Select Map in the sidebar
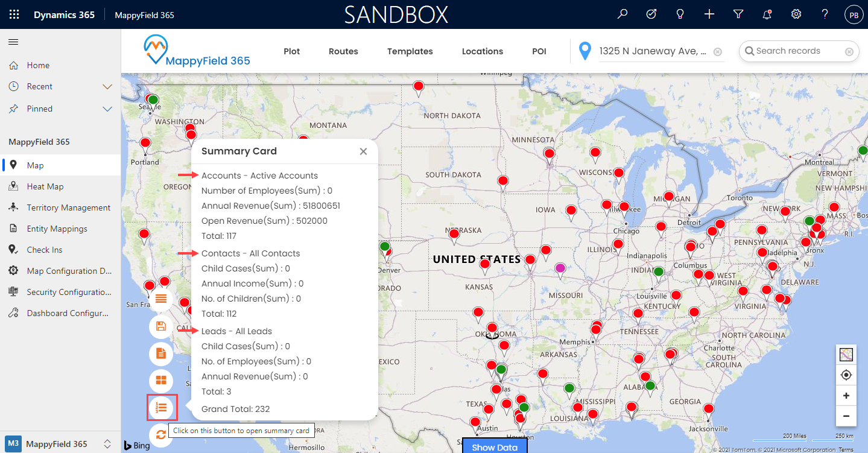868x453 pixels. [x=60, y=165]
